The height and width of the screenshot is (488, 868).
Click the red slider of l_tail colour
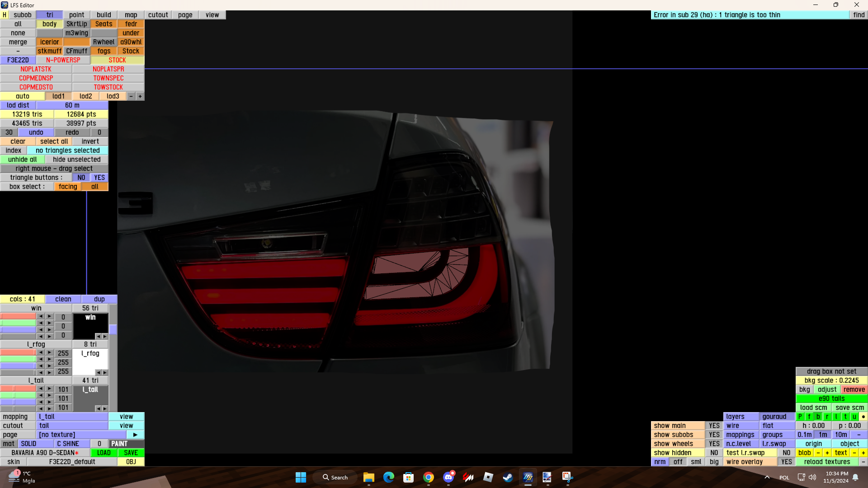click(x=18, y=389)
